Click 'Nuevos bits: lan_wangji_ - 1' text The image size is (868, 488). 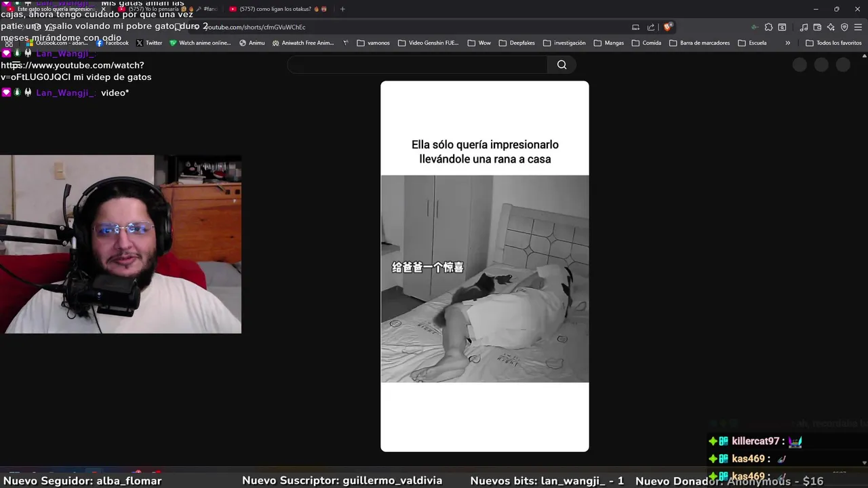(x=547, y=481)
